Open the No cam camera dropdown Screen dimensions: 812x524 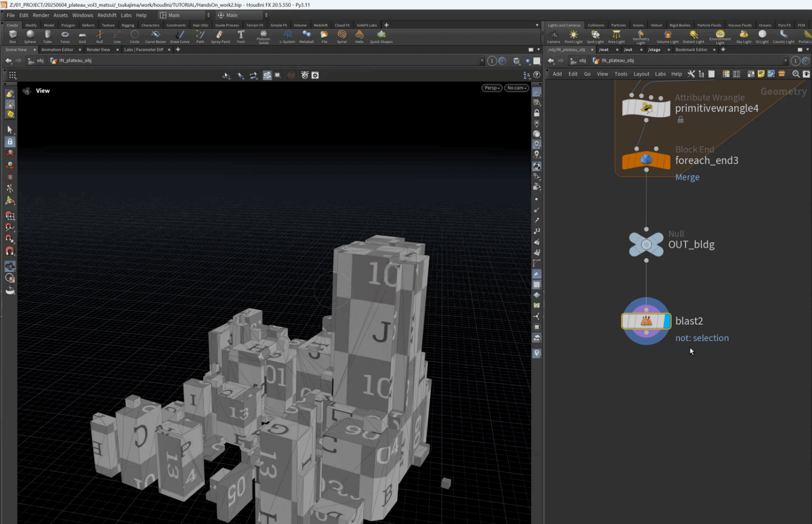(517, 88)
